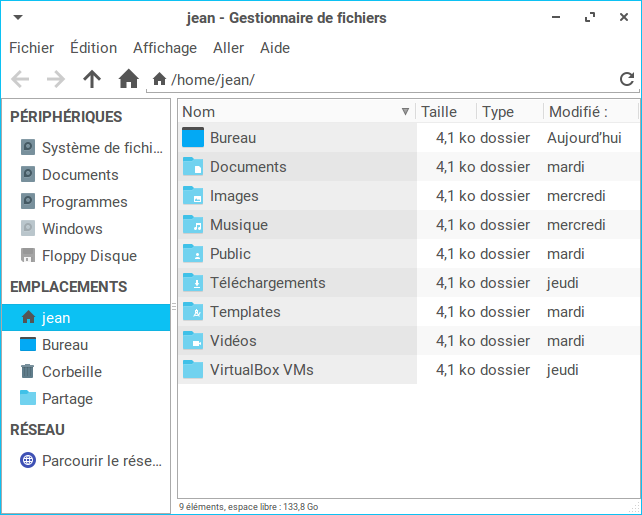This screenshot has height=515, width=642.
Task: Reload the current folder view
Action: pyautogui.click(x=627, y=79)
